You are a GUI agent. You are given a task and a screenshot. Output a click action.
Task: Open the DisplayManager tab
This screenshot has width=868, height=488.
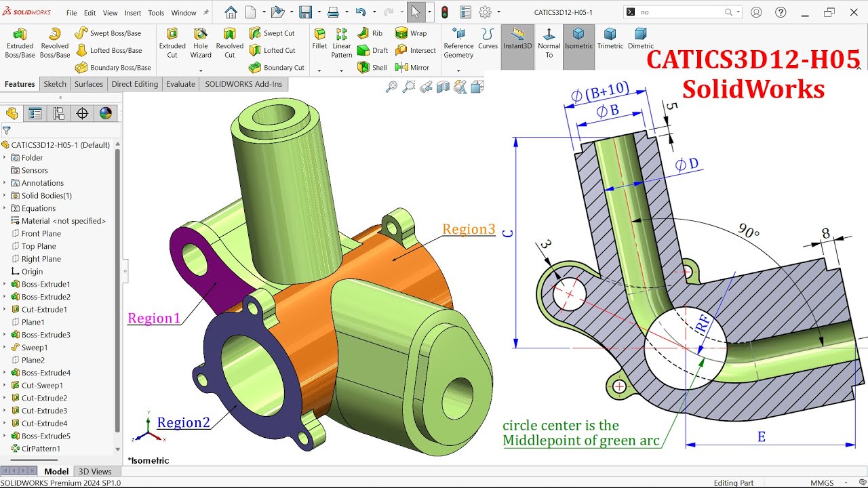[105, 113]
